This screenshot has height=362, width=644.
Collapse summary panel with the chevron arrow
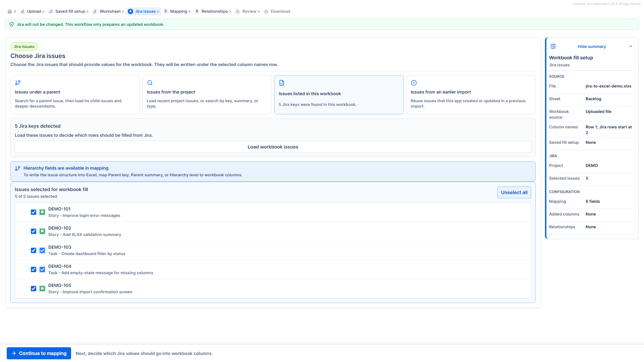[x=631, y=46]
